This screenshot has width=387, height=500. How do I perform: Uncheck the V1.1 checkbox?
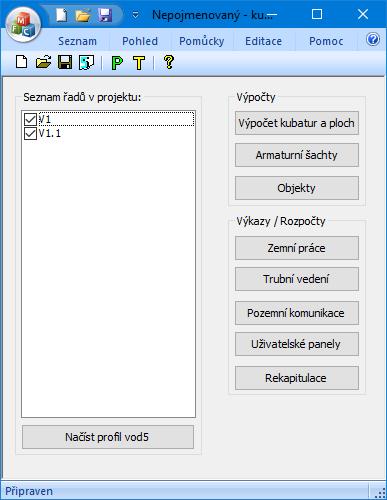[x=30, y=134]
